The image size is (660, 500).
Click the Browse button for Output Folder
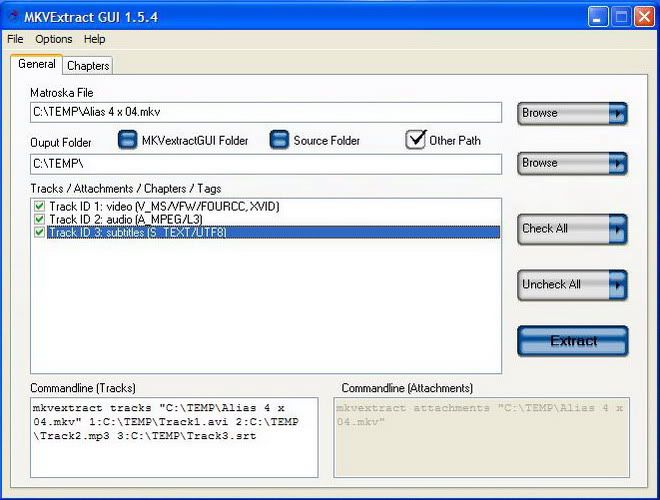click(572, 163)
